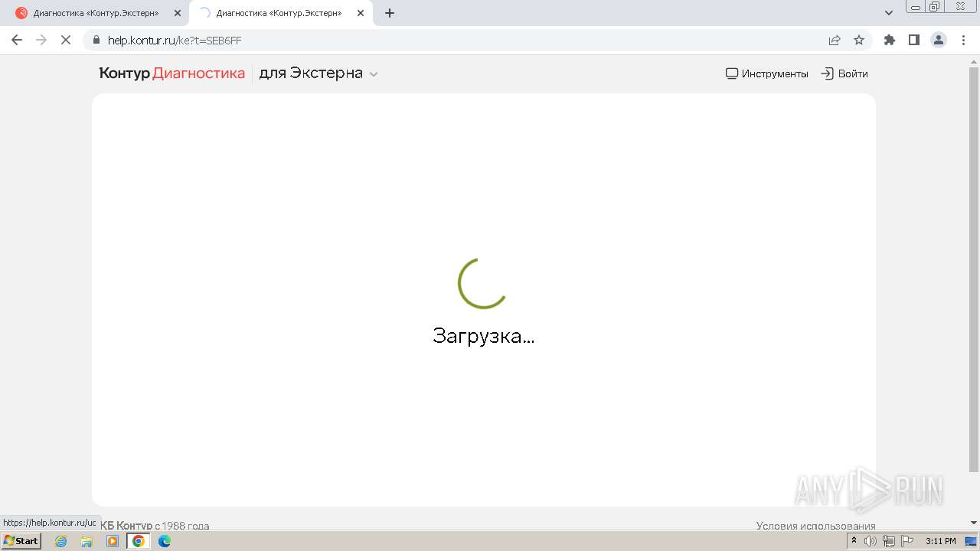Launch Internet Explorer from taskbar

pos(61,541)
